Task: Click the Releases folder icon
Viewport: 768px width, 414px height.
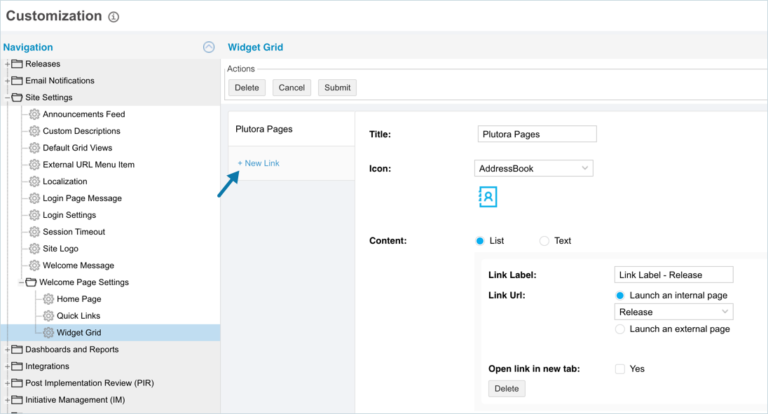Action: tap(17, 64)
